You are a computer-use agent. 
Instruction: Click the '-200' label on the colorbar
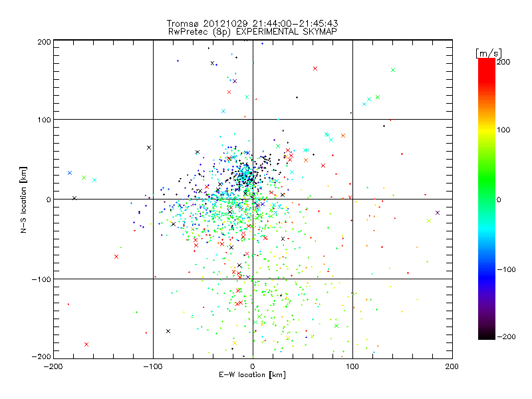point(506,336)
